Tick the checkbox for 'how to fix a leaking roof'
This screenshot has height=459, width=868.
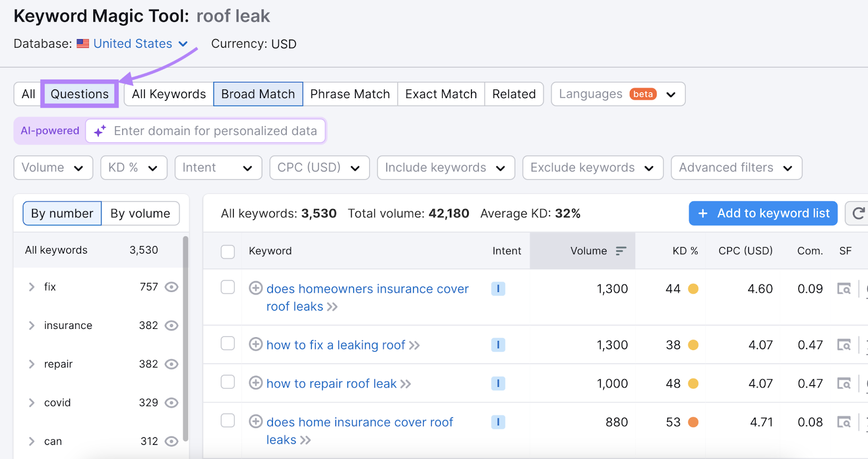pyautogui.click(x=228, y=344)
